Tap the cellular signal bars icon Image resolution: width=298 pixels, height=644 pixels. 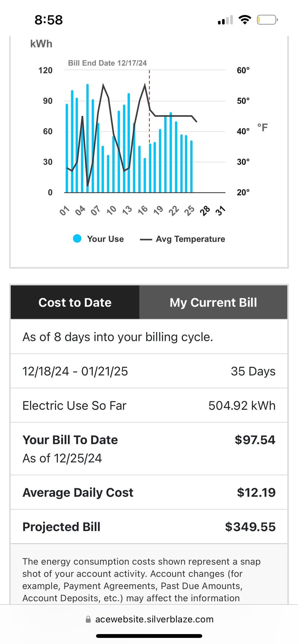[225, 20]
